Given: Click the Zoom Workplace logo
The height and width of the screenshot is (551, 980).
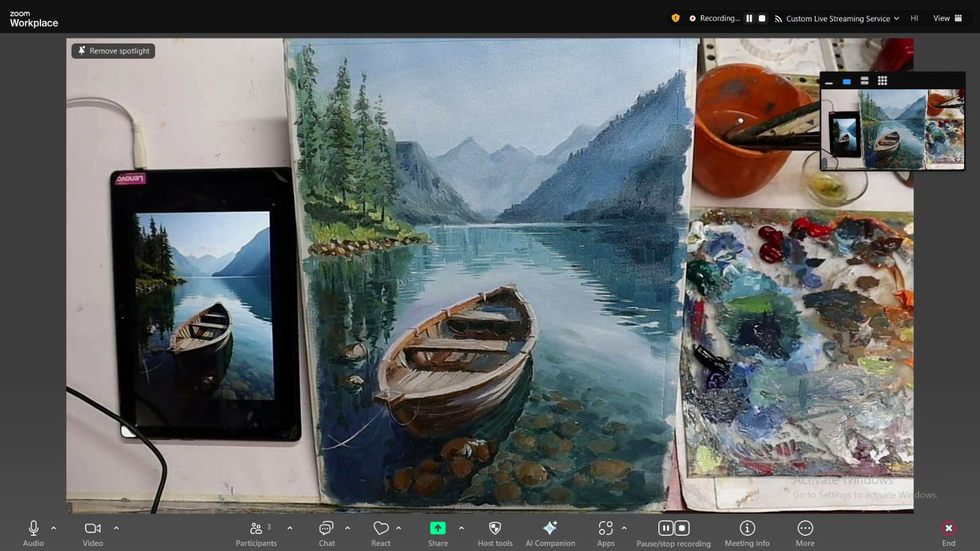Looking at the screenshot, I should pos(34,19).
